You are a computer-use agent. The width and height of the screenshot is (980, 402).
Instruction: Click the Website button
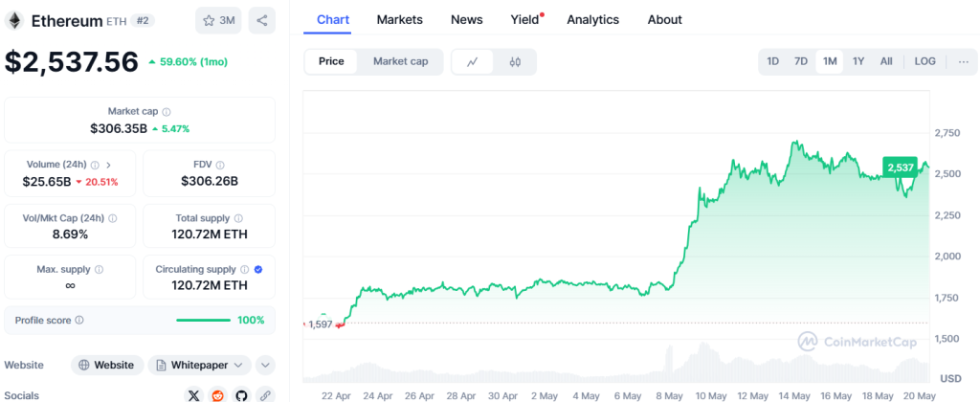pyautogui.click(x=107, y=365)
